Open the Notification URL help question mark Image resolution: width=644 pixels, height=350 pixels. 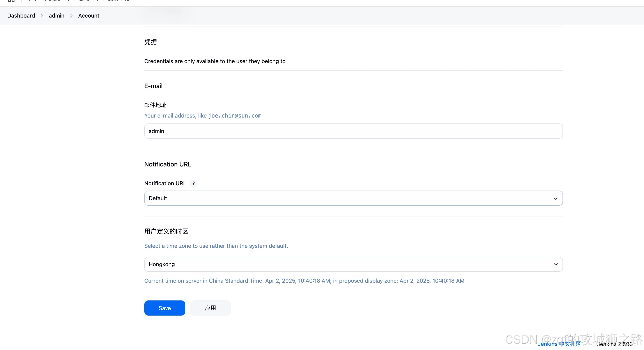click(193, 183)
